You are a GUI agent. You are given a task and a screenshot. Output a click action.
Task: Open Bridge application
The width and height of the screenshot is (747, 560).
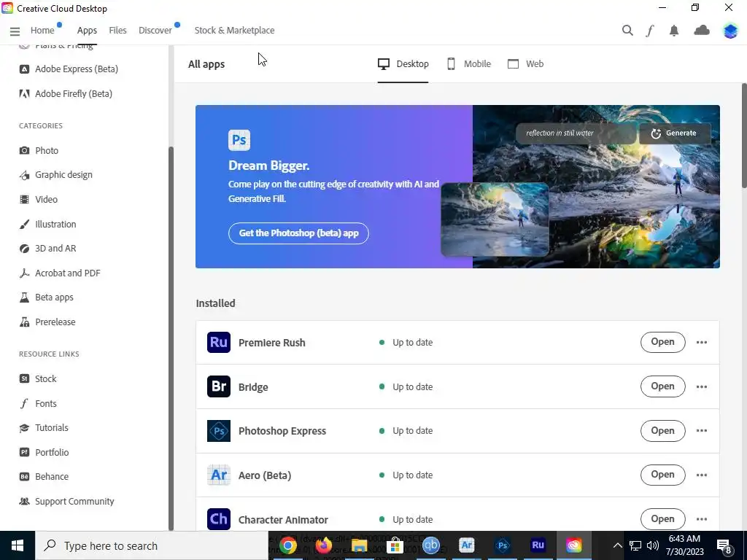click(x=662, y=386)
